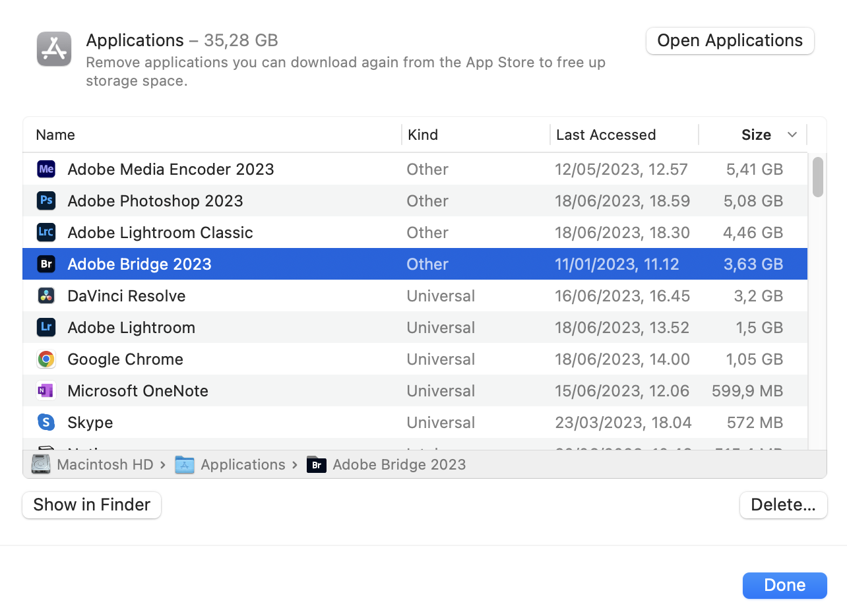Click the 3,2 GB size value
Viewport: 847px width, 616px height.
759,296
